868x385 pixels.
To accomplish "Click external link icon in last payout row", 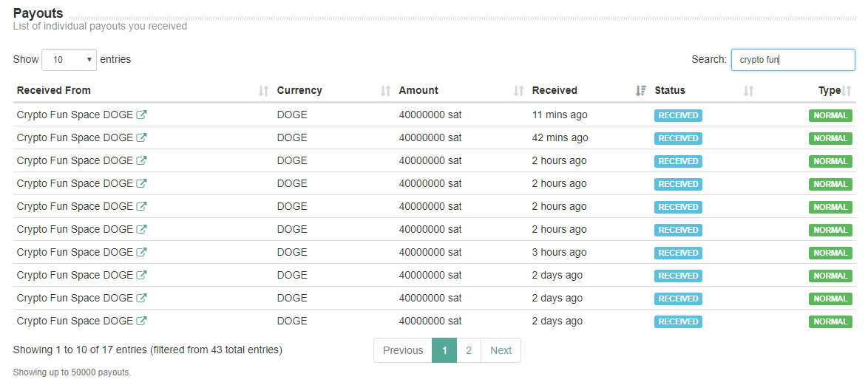I will click(x=141, y=321).
